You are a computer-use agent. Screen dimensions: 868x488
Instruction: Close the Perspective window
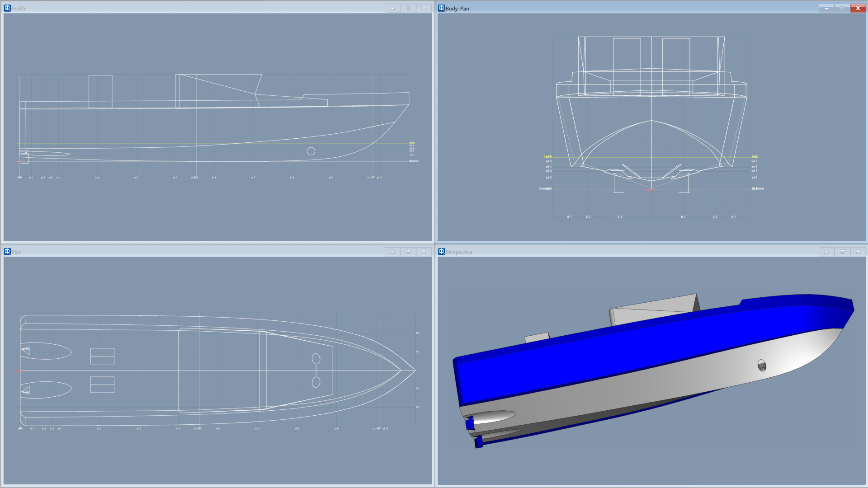tap(858, 252)
